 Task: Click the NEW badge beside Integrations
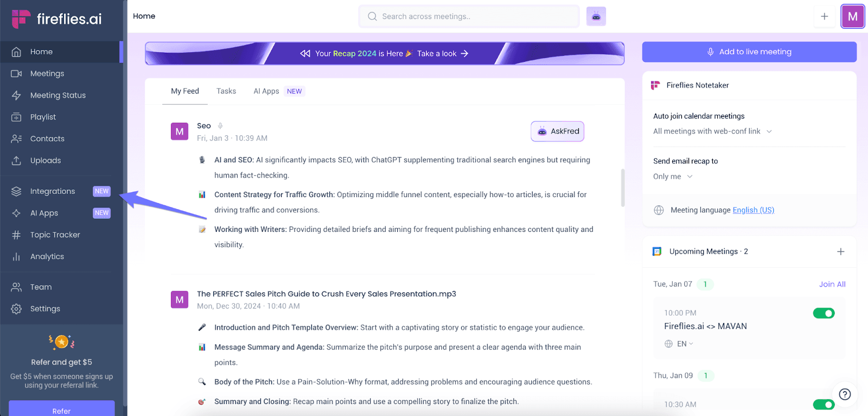101,191
